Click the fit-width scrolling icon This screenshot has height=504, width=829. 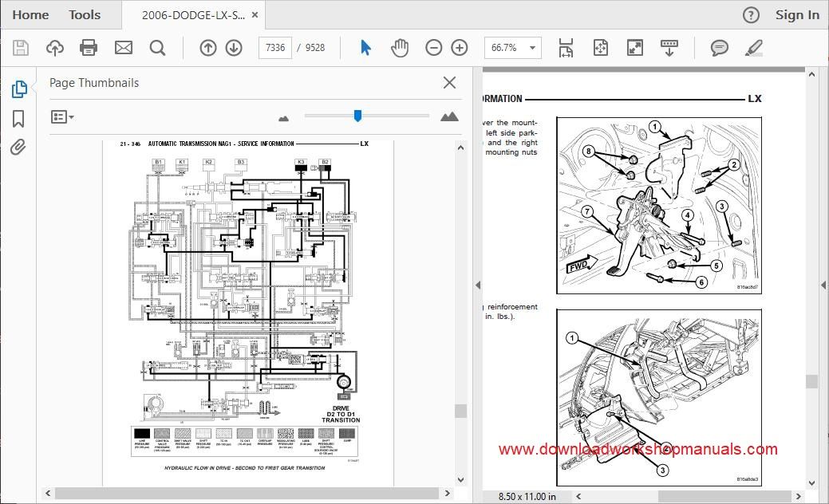coord(566,48)
